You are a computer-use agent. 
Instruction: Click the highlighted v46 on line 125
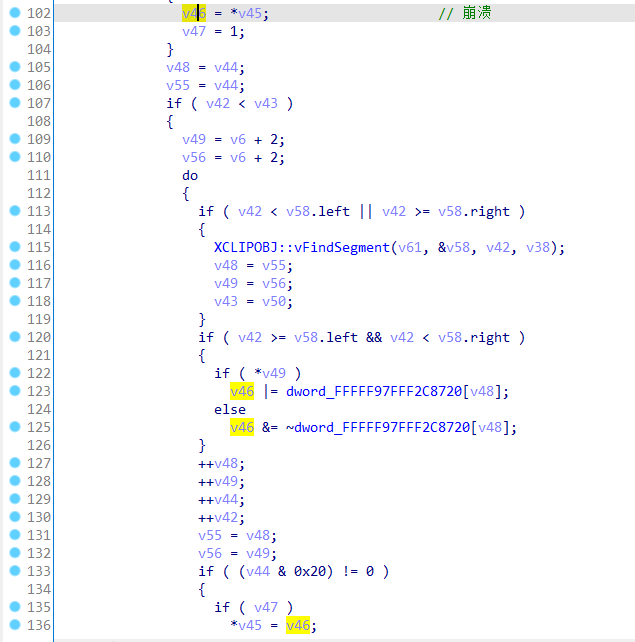click(x=242, y=427)
